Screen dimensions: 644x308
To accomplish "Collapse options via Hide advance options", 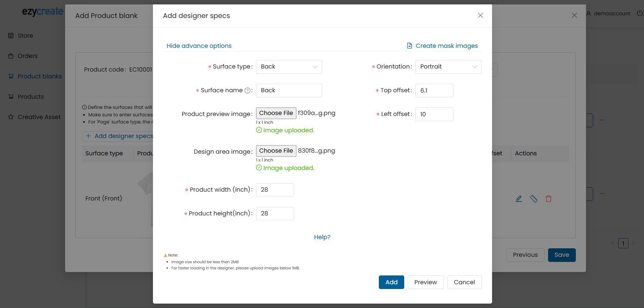I will click(199, 46).
